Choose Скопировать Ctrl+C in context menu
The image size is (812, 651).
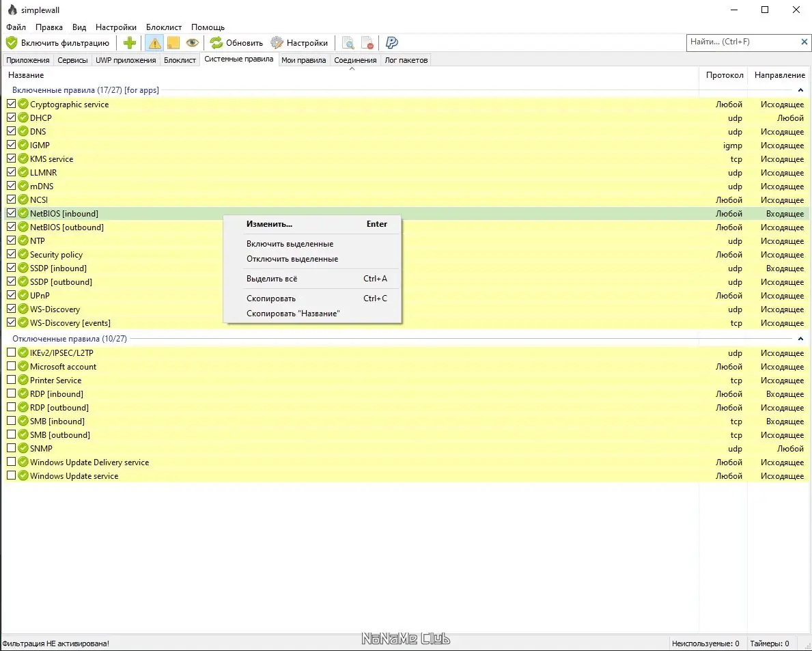(x=312, y=299)
